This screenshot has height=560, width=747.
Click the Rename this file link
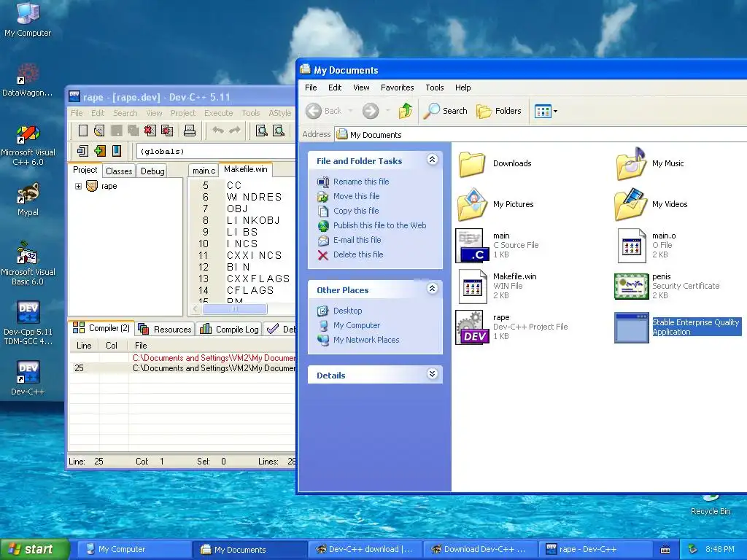click(361, 182)
